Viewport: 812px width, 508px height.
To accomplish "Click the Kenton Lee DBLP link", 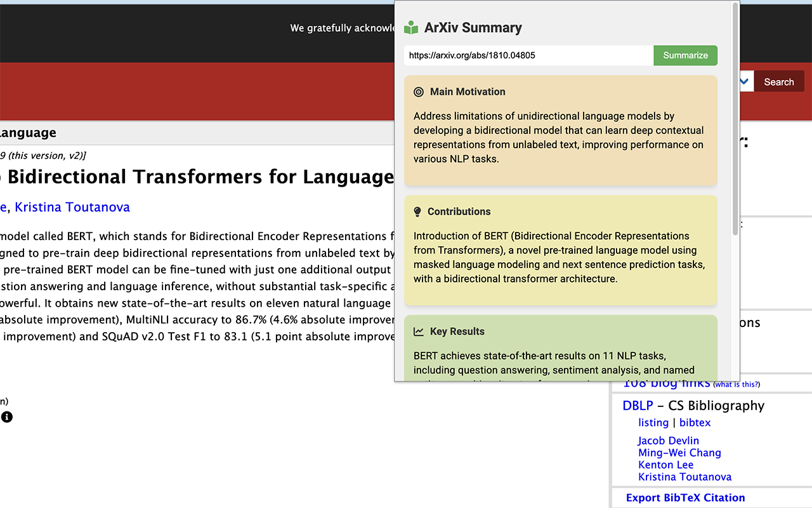I will [x=665, y=464].
